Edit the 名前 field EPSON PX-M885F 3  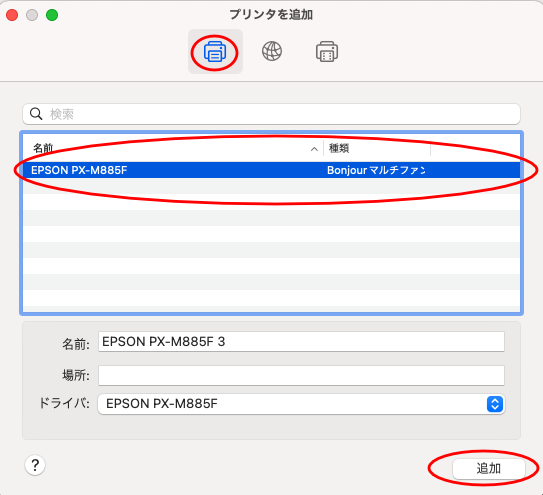[x=301, y=342]
